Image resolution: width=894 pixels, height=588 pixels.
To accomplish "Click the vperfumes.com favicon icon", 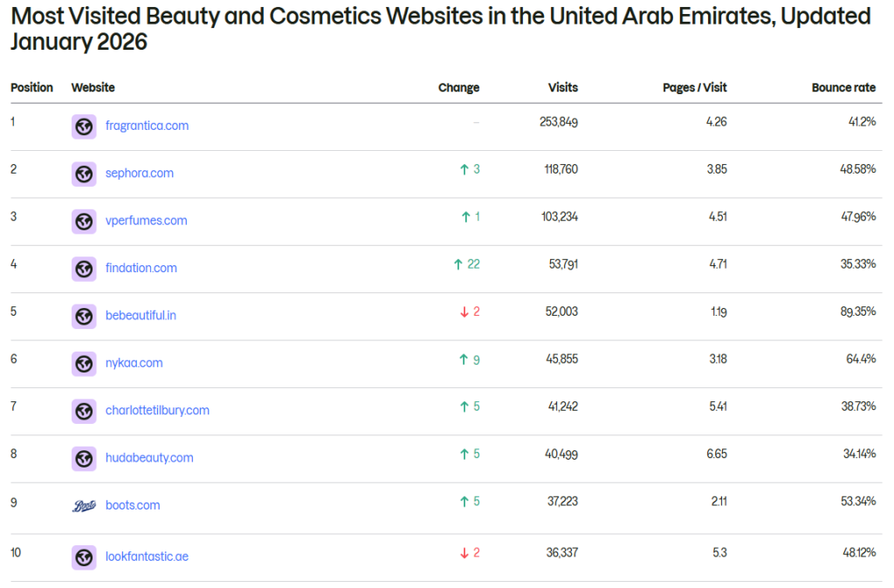I will 84,221.
